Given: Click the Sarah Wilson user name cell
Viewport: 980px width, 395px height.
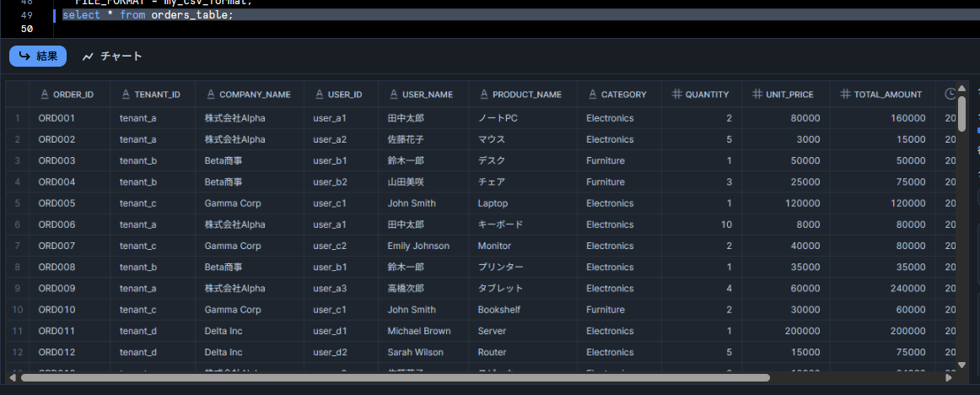Looking at the screenshot, I should (x=423, y=352).
